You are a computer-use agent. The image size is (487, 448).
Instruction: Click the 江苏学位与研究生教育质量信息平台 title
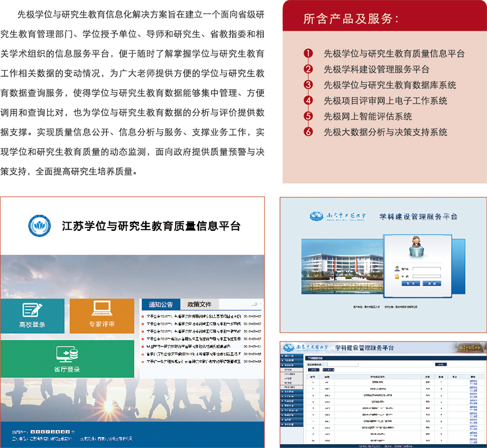click(151, 226)
